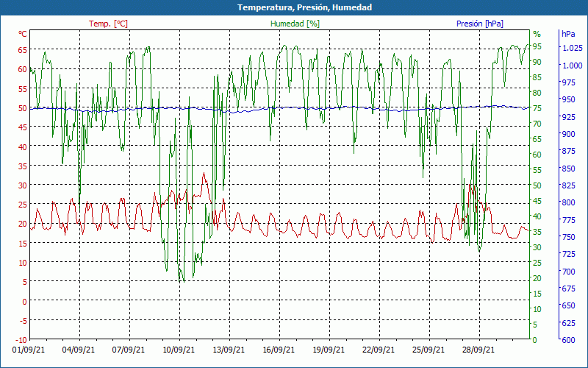
Task: Click date label 04/09/21
Action: pos(79,350)
